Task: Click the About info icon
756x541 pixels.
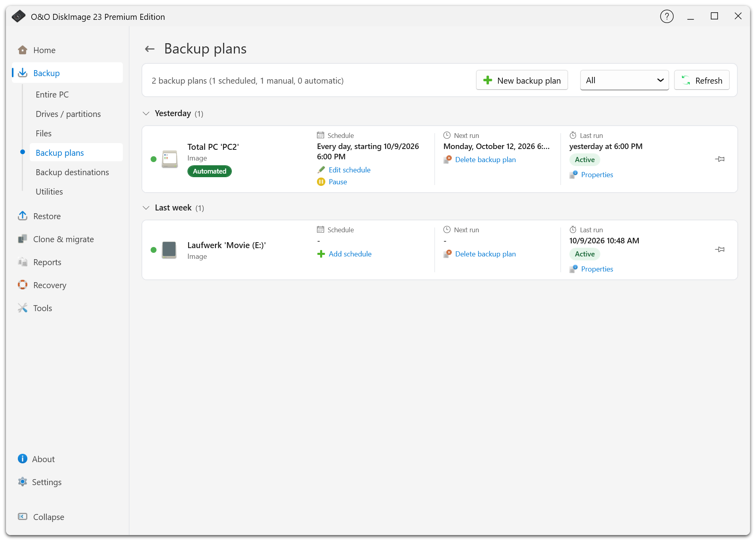Action: tap(23, 459)
